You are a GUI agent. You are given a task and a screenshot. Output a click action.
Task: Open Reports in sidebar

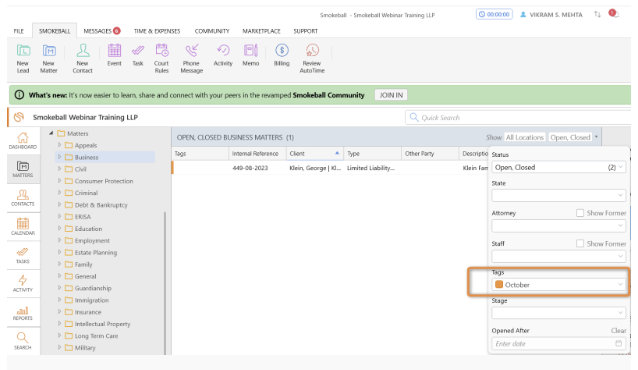[x=23, y=312]
